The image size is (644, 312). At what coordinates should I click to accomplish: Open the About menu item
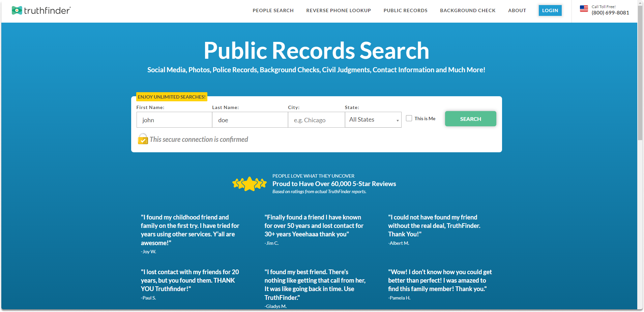517,10
